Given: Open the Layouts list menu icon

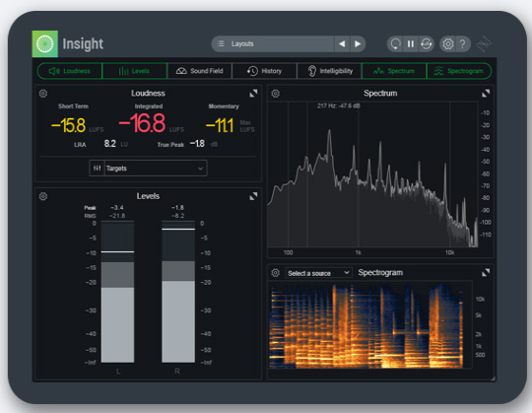Looking at the screenshot, I should (x=221, y=43).
